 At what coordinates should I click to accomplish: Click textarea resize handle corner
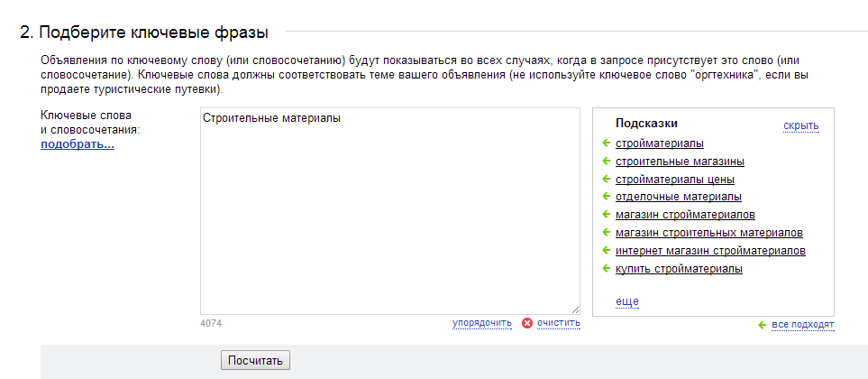coord(575,310)
